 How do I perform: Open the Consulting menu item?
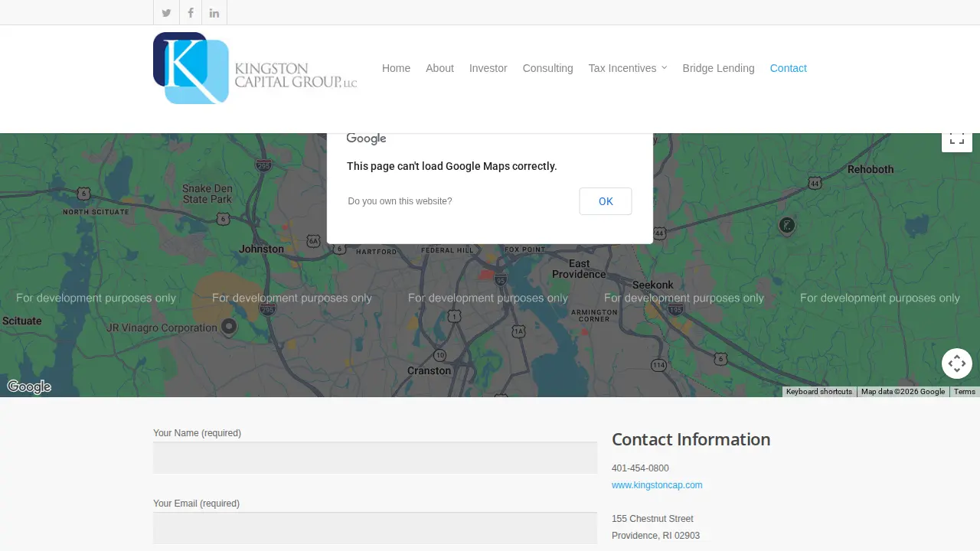(548, 68)
